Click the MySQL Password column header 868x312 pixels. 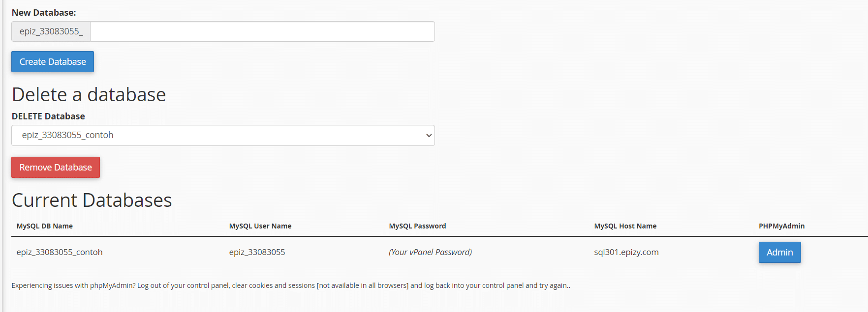417,226
